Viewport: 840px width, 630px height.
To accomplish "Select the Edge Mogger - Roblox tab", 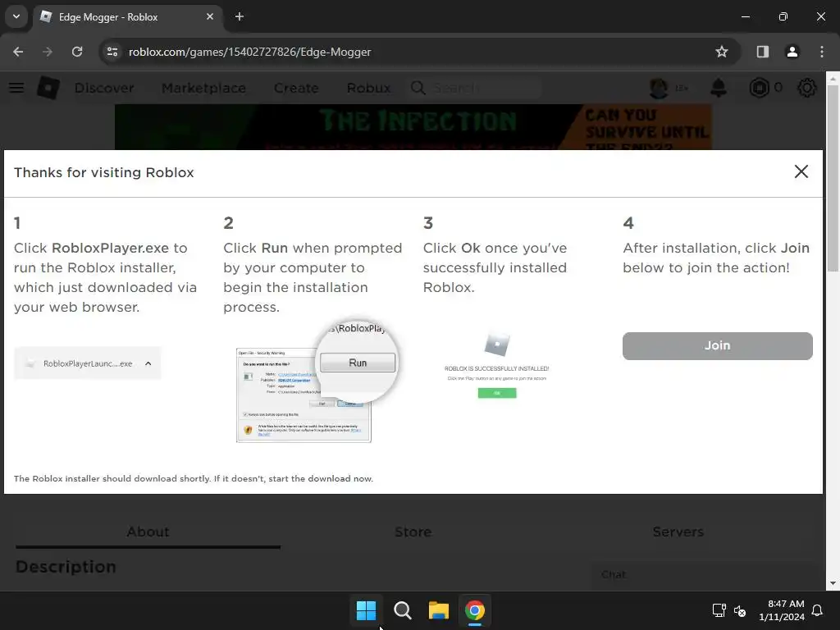I will 129,16.
